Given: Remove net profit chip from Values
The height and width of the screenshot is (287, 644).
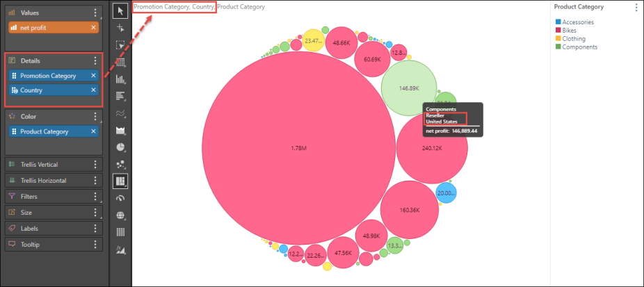Looking at the screenshot, I should (x=94, y=27).
